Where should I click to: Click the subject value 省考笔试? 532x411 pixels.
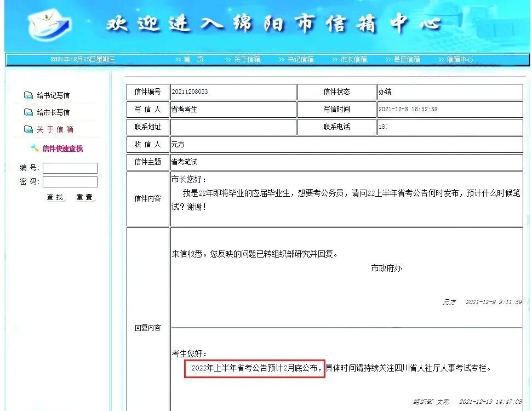coord(184,162)
